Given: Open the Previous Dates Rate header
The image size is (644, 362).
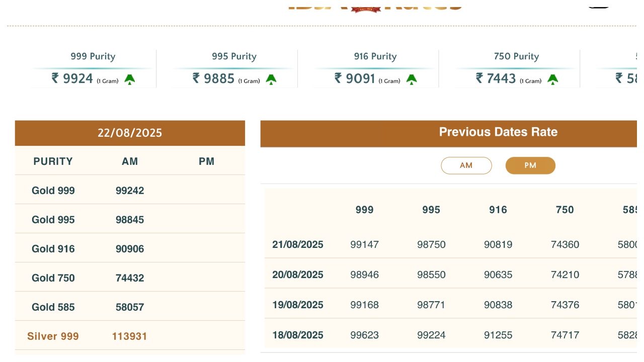Looking at the screenshot, I should (498, 132).
